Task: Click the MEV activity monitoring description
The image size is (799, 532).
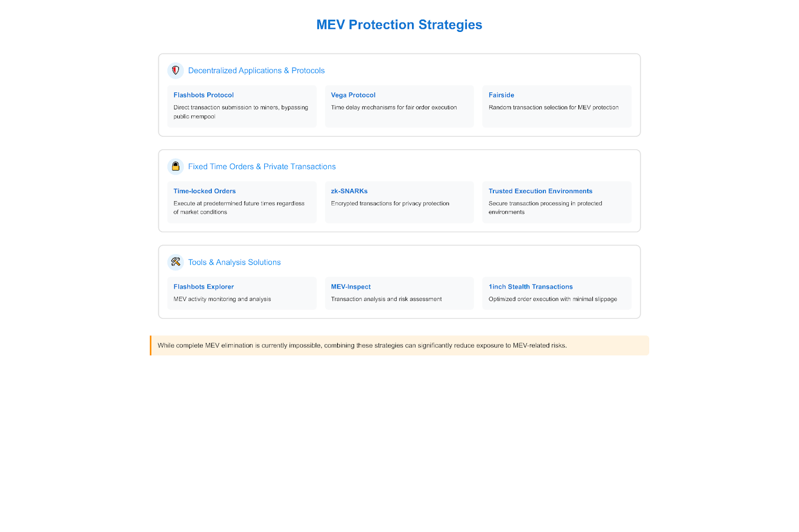Action: pyautogui.click(x=222, y=299)
